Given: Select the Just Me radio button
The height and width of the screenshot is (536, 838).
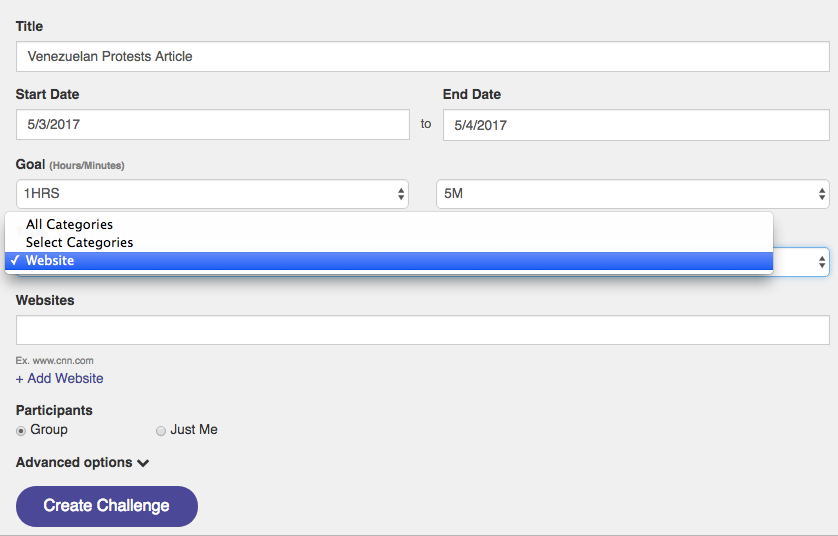Looking at the screenshot, I should tap(161, 430).
